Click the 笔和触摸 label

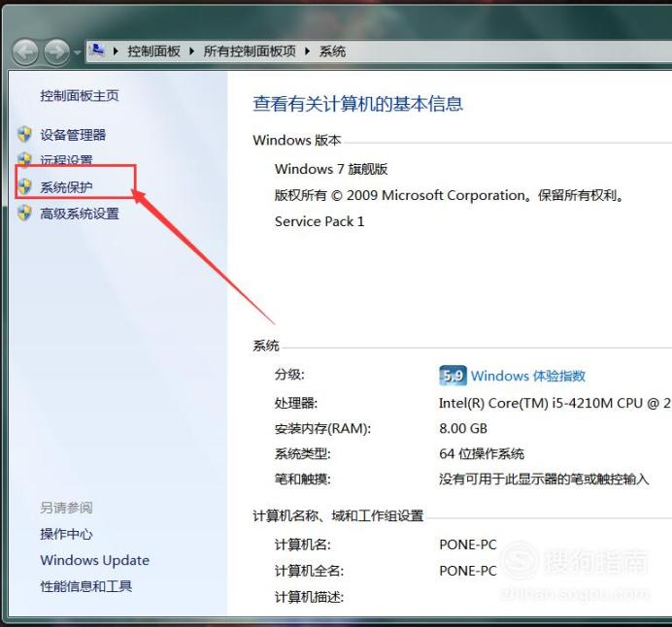pyautogui.click(x=303, y=478)
